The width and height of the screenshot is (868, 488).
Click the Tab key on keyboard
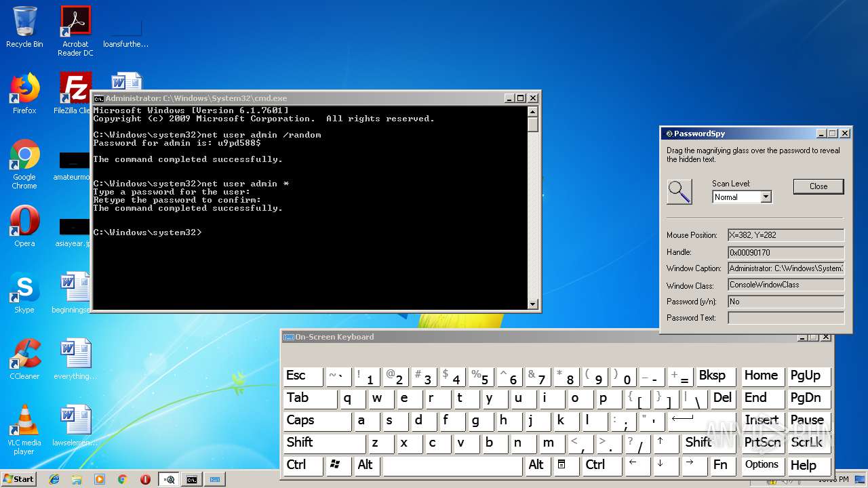(x=311, y=399)
